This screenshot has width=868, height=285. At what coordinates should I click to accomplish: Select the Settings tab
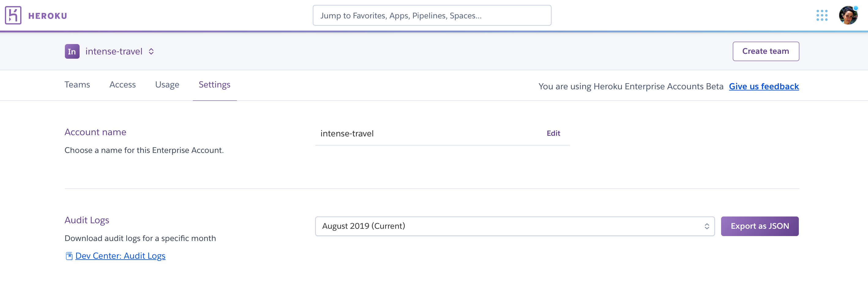coord(215,85)
